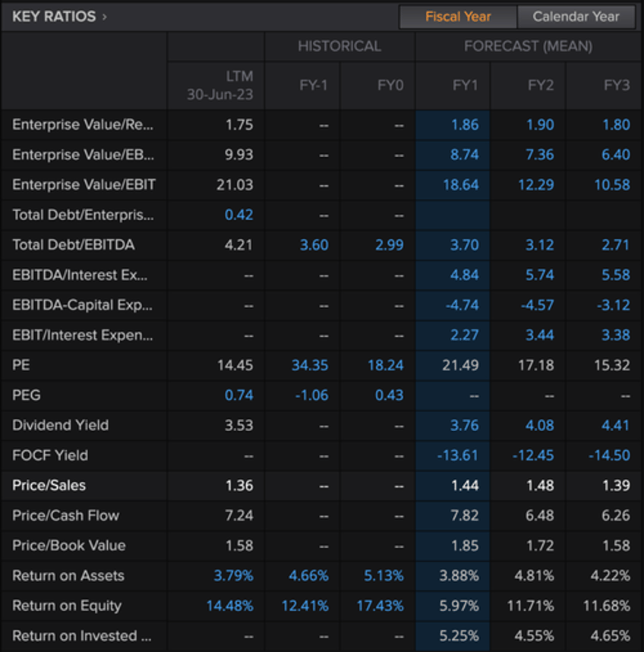Select the EBITDA/Interest Ex... row label

tap(80, 275)
